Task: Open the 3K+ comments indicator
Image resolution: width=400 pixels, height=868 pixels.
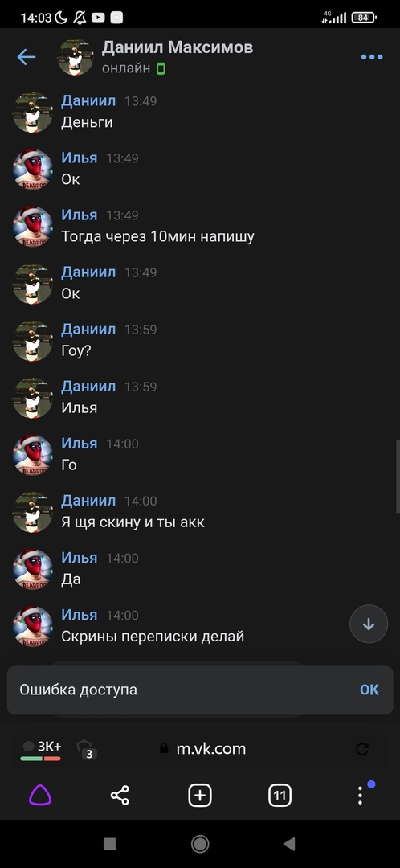Action: 41,750
